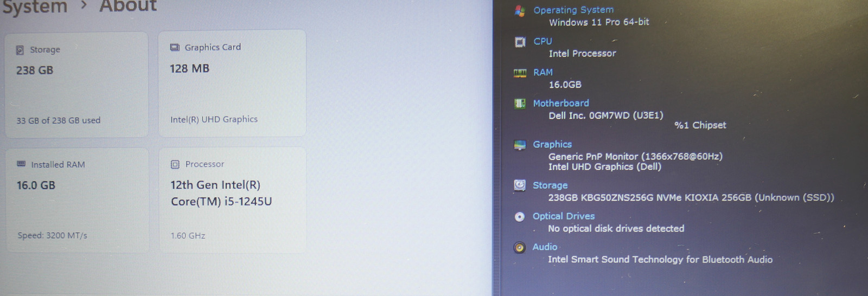Click the 'Windows 11 Pro 64-bit' text
Image resolution: width=868 pixels, height=296 pixels.
pos(599,22)
